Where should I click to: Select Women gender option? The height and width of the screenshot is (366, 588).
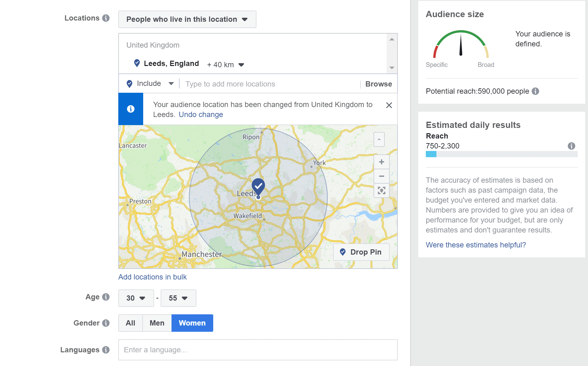[x=192, y=323]
